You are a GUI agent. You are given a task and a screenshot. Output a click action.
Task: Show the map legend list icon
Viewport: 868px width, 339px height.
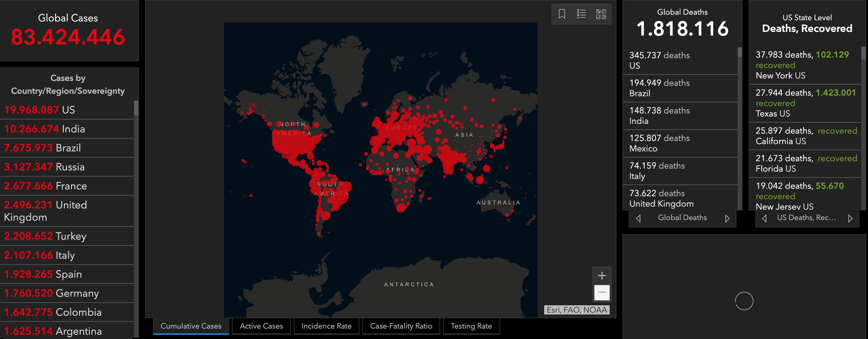click(x=581, y=14)
